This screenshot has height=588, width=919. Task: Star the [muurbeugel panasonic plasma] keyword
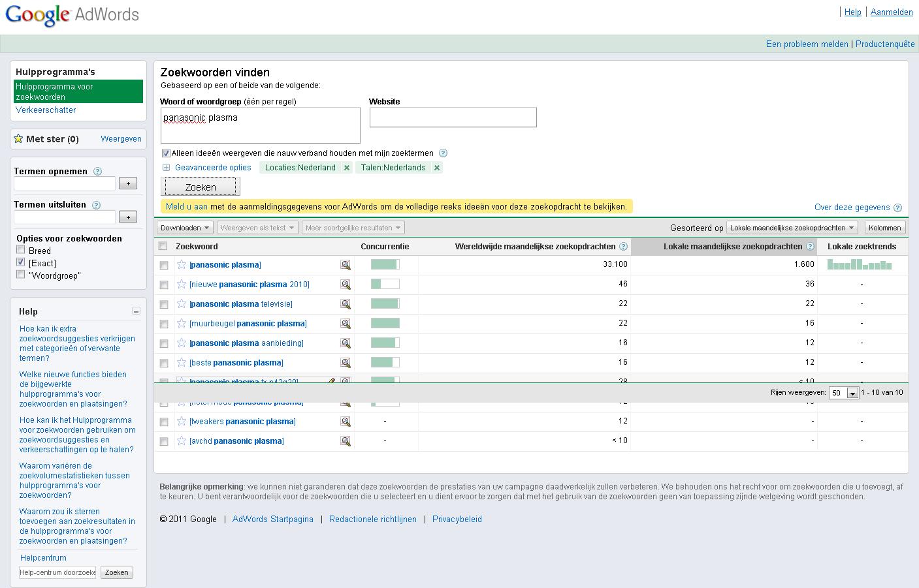click(x=182, y=324)
